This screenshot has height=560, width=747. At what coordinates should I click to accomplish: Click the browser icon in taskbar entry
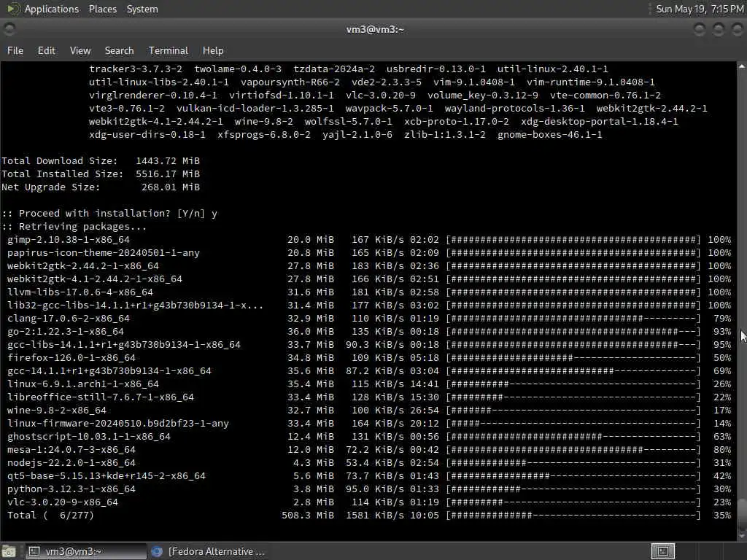coord(157,551)
